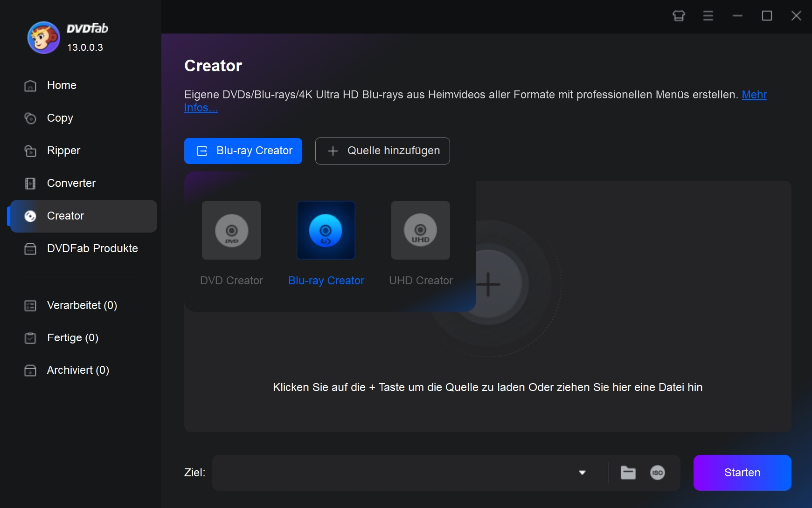Click the Copy disc icon
The width and height of the screenshot is (812, 508).
[30, 118]
